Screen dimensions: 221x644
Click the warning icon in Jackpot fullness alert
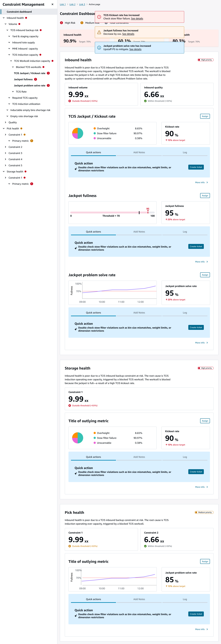[x=99, y=32]
